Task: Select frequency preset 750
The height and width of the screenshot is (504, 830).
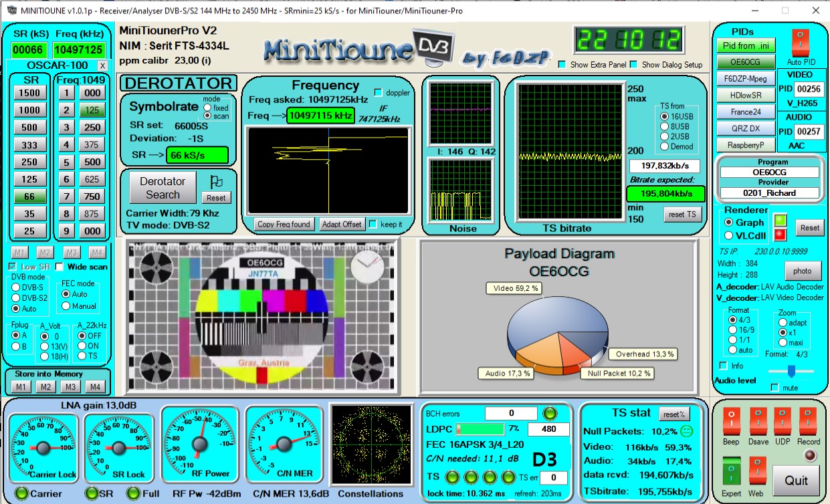Action: pos(92,197)
